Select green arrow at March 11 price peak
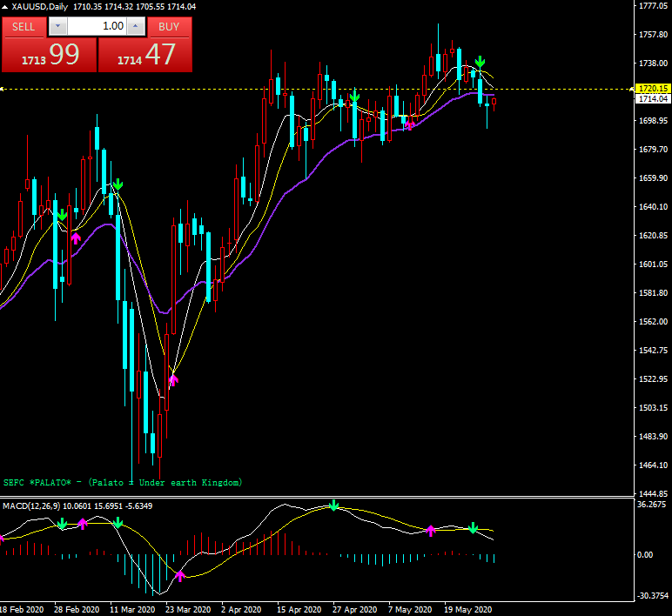672x616 pixels. pos(118,184)
